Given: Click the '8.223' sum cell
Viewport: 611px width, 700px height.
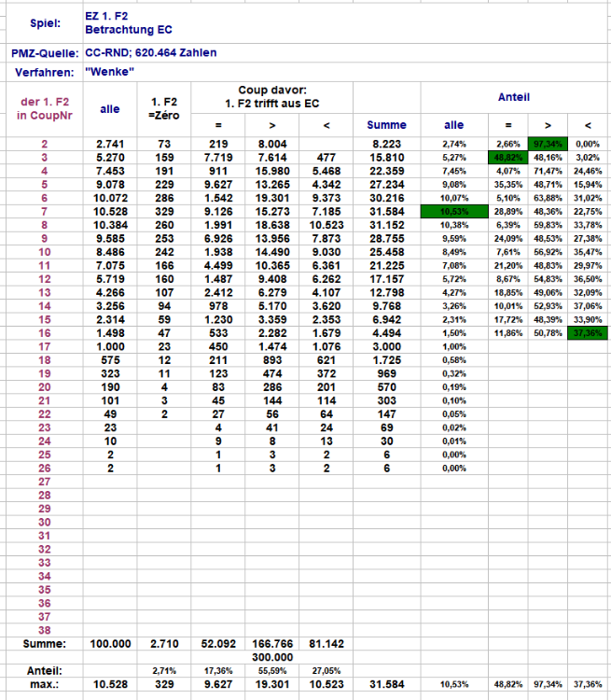Looking at the screenshot, I should coord(386,144).
